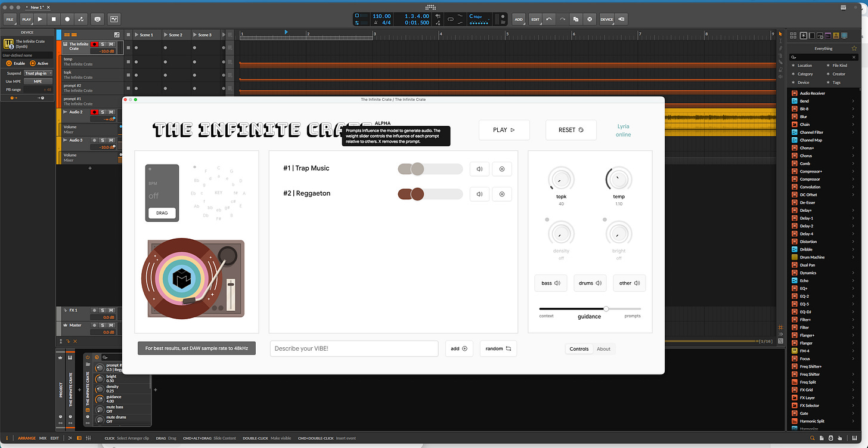This screenshot has width=868, height=448.
Task: Mute The Infinite Crate track
Action: click(x=111, y=44)
